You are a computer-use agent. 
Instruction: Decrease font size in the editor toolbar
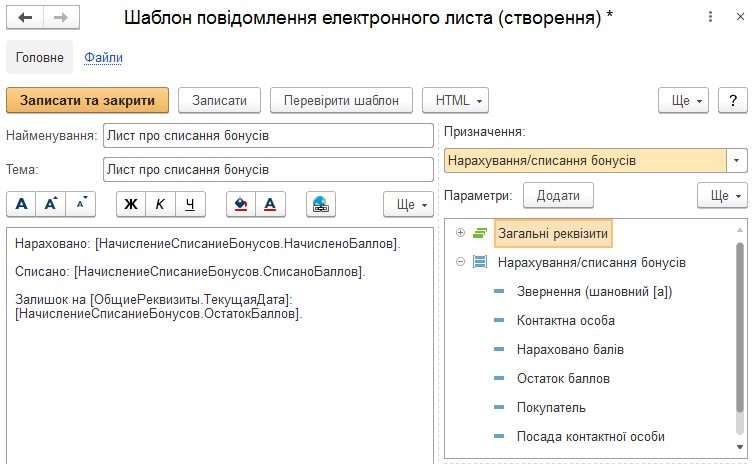tap(81, 204)
